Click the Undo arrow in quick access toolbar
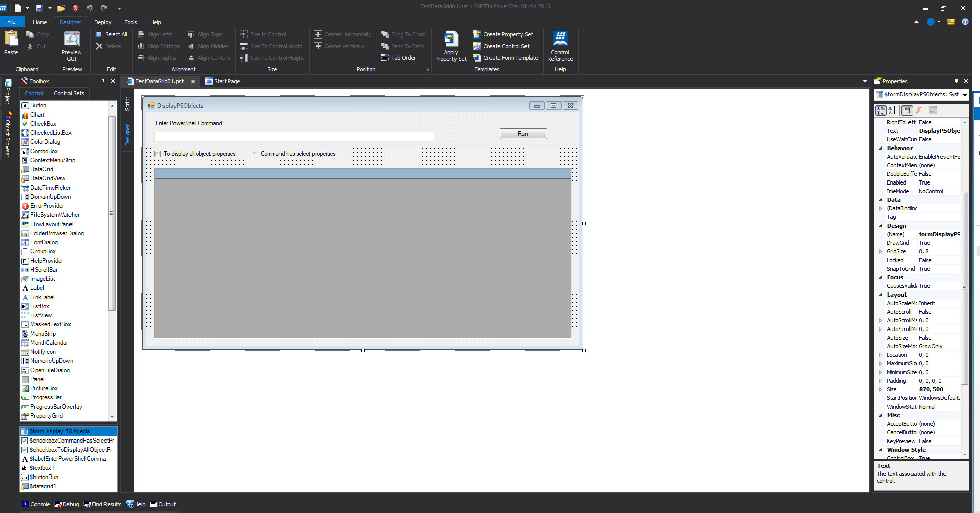 point(90,8)
